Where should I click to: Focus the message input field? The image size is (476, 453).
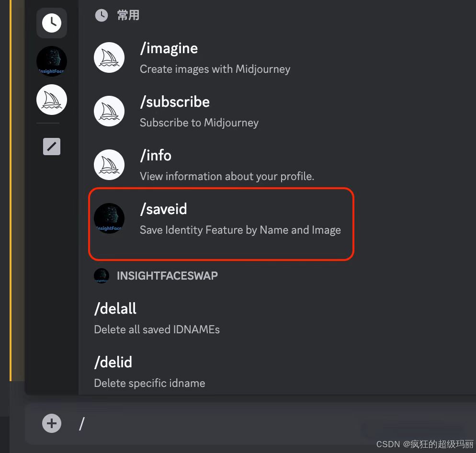pos(215,423)
